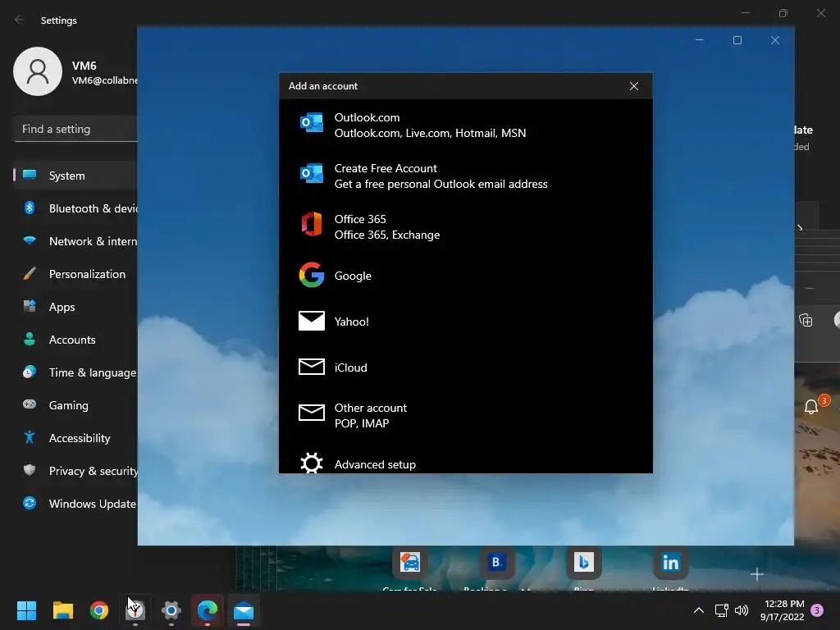
Task: Click the collections icon in background window
Action: coord(806,321)
